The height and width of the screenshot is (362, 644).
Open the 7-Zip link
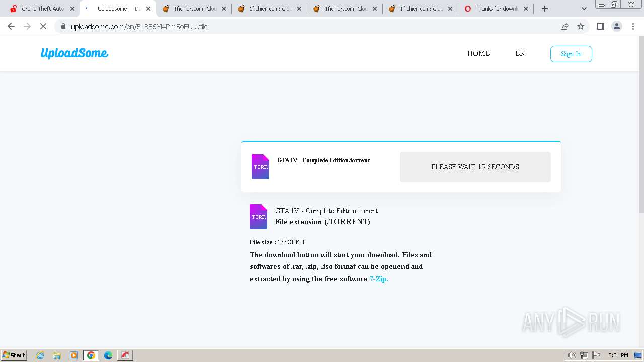click(x=379, y=279)
